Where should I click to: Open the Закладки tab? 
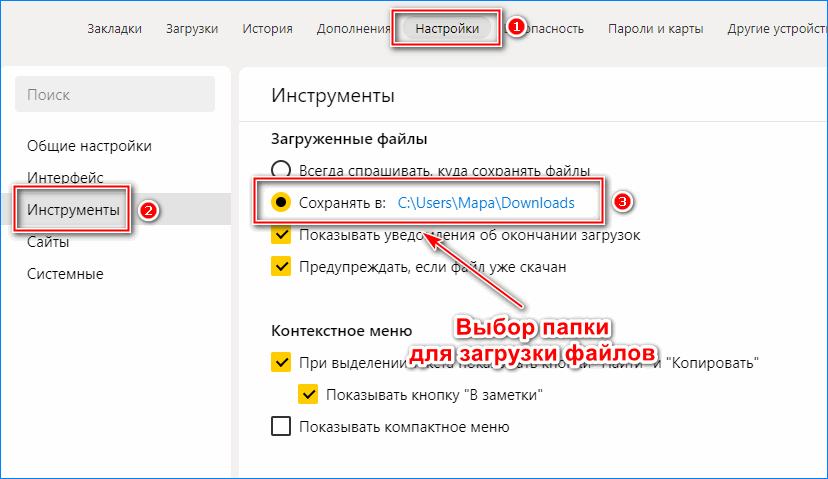click(115, 29)
